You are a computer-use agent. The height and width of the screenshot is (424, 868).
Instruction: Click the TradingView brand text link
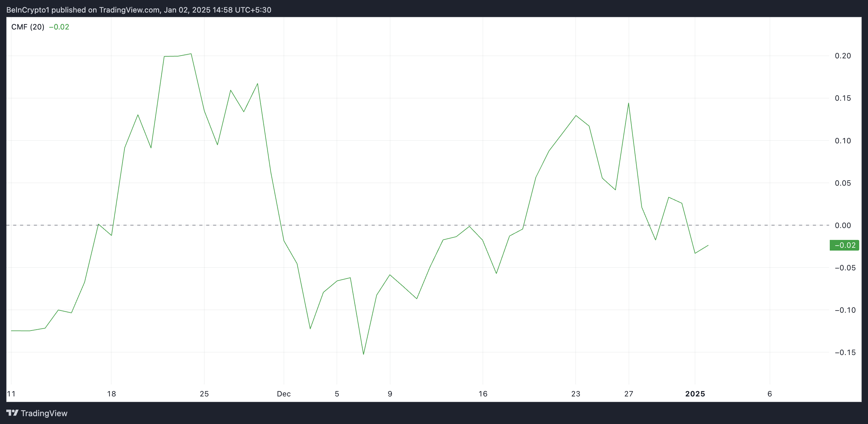click(44, 413)
